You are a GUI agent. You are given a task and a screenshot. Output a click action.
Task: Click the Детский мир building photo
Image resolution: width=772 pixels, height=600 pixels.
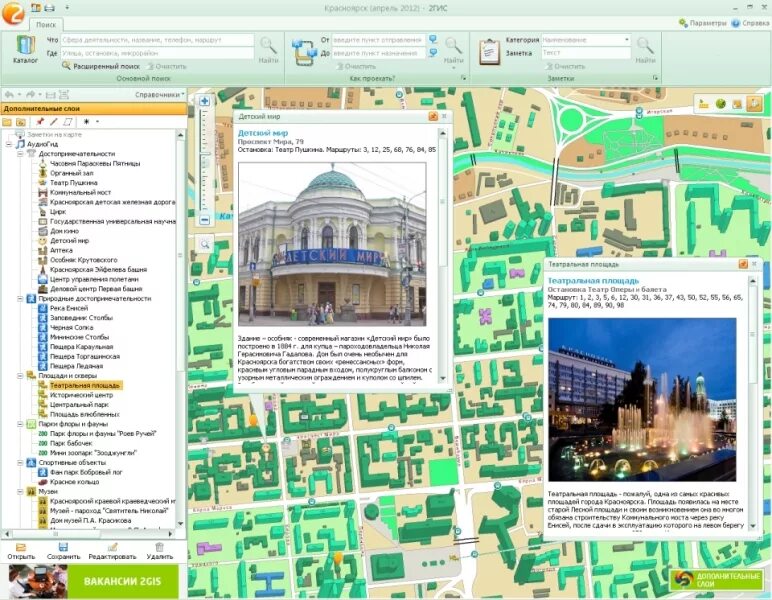tap(332, 244)
